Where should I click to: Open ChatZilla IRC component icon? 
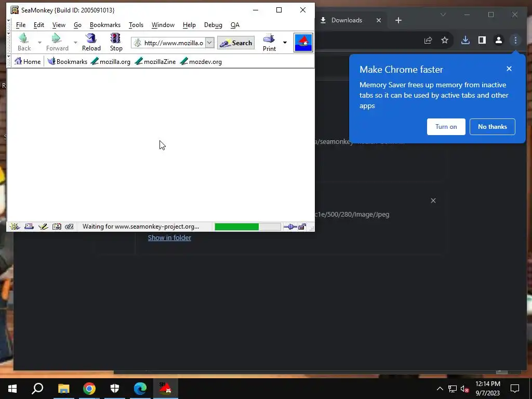[69, 227]
